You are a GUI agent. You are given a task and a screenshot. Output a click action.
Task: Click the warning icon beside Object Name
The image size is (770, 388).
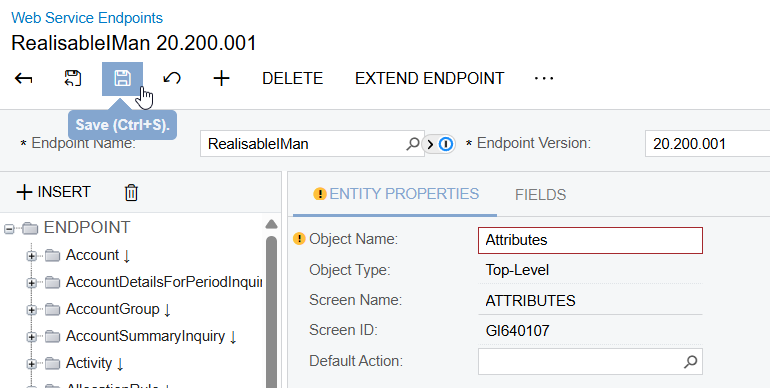[x=299, y=239]
